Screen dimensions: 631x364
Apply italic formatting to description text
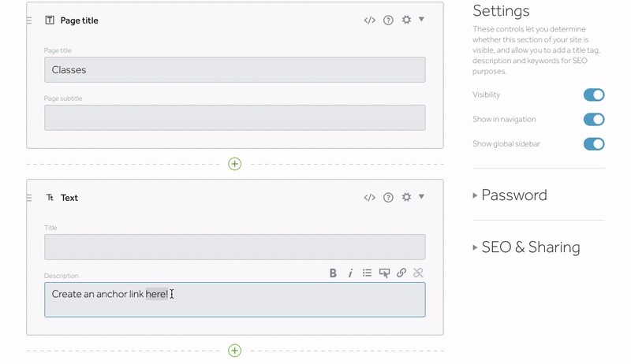350,273
